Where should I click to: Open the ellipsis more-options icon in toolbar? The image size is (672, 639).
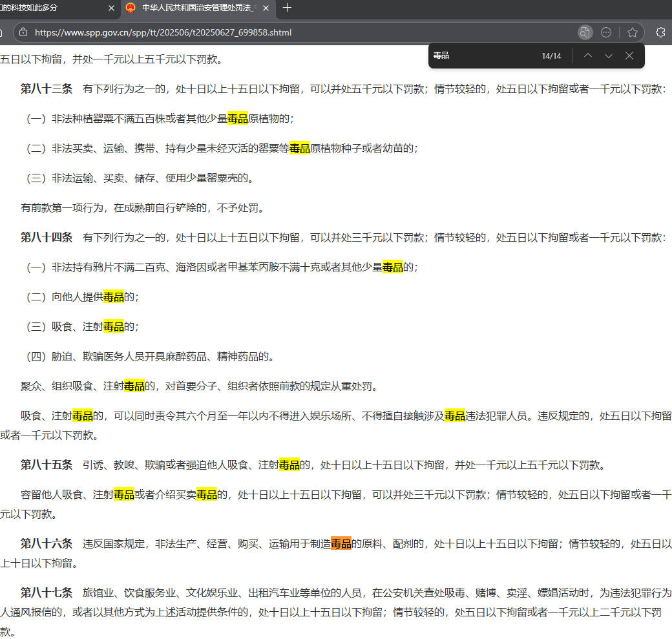(x=606, y=32)
